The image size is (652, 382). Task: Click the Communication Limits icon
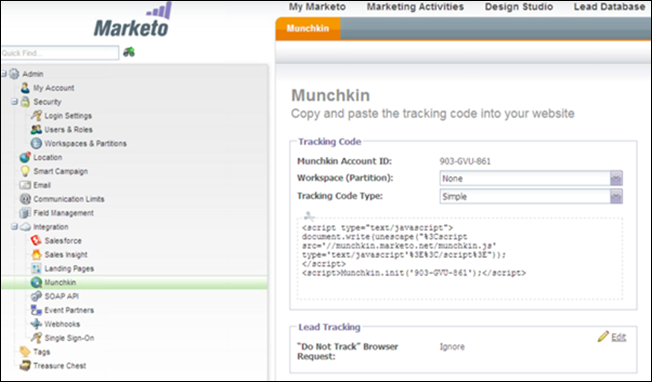(x=25, y=199)
